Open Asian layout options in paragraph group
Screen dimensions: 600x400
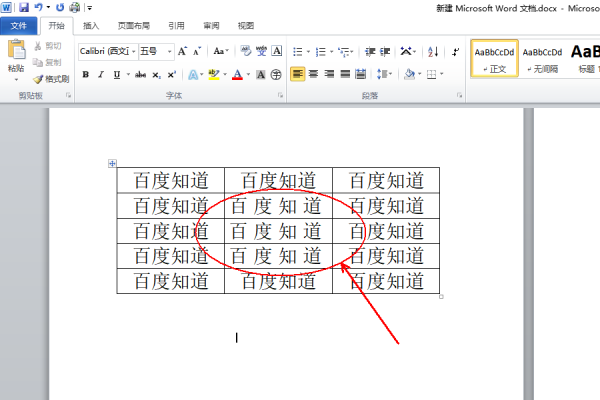click(x=408, y=51)
